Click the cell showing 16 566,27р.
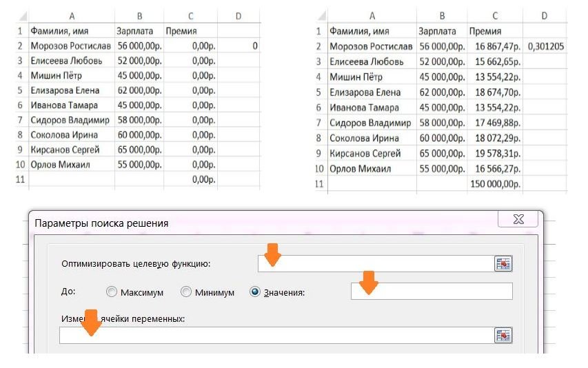The width and height of the screenshot is (588, 368). 495,168
